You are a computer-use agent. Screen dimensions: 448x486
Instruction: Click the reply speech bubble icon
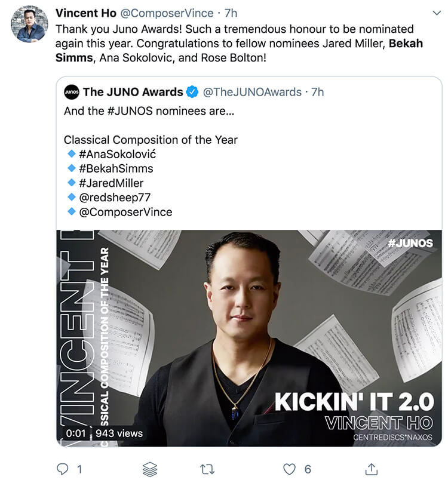[63, 469]
